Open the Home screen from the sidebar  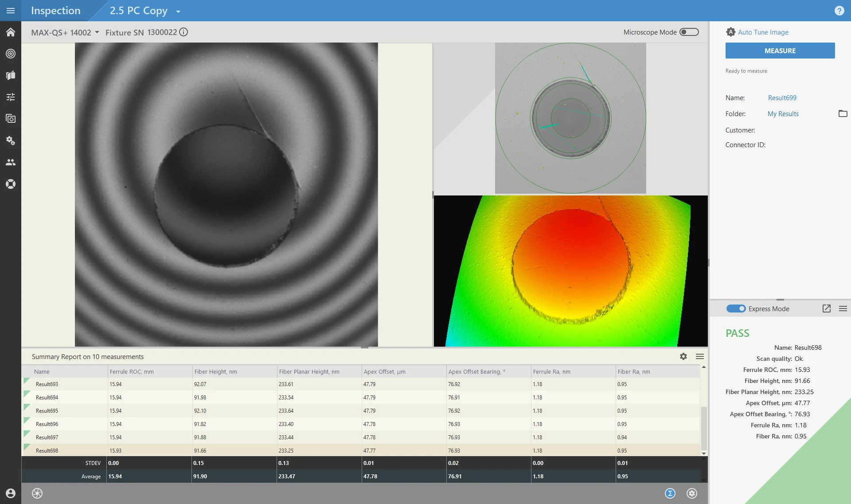coord(11,32)
